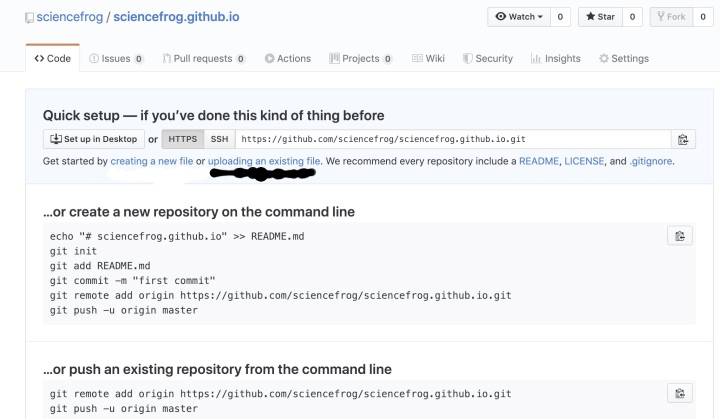Click the repository clone URL field
Viewport: 720px width, 419px height.
point(453,139)
